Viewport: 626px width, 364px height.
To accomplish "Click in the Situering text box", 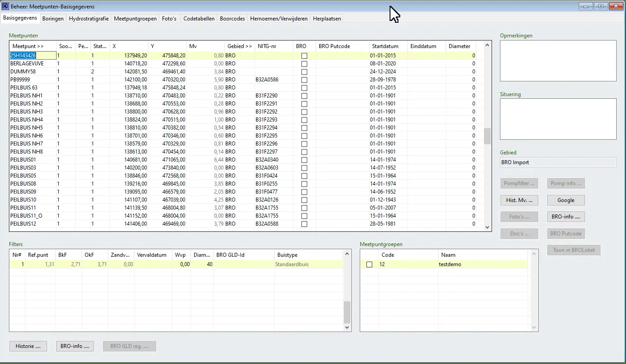I will 558,119.
